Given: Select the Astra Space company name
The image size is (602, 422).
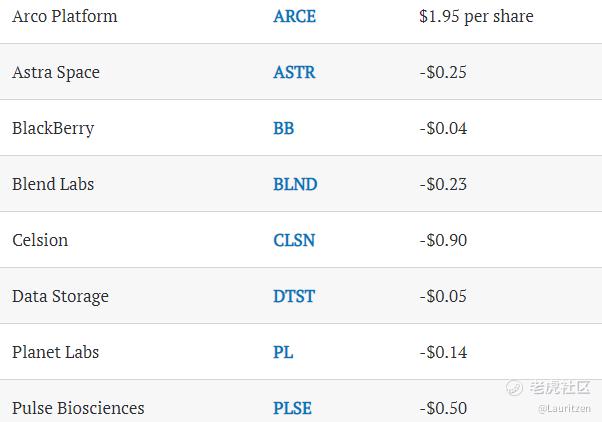Looking at the screenshot, I should coord(56,73).
